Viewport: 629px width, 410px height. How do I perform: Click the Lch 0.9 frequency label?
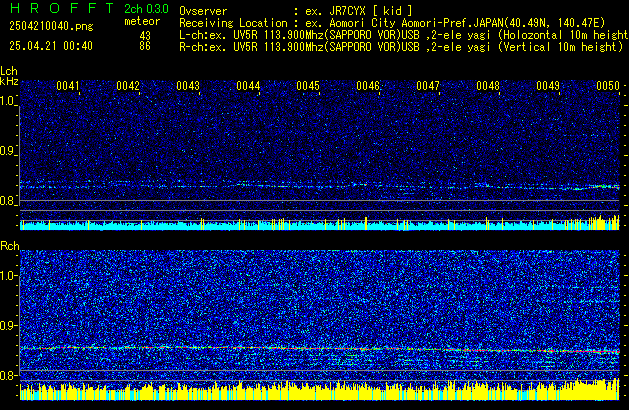tap(7, 151)
